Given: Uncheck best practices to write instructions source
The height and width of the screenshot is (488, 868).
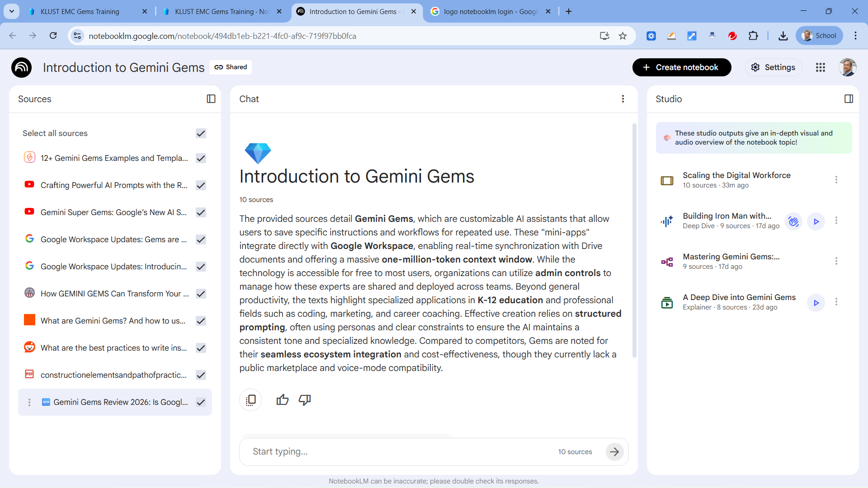Looking at the screenshot, I should [201, 348].
